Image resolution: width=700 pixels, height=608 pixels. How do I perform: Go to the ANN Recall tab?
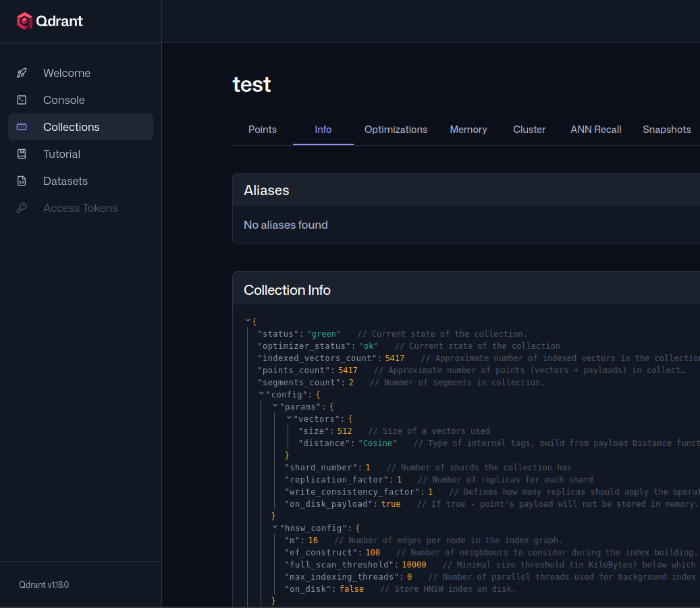point(595,130)
